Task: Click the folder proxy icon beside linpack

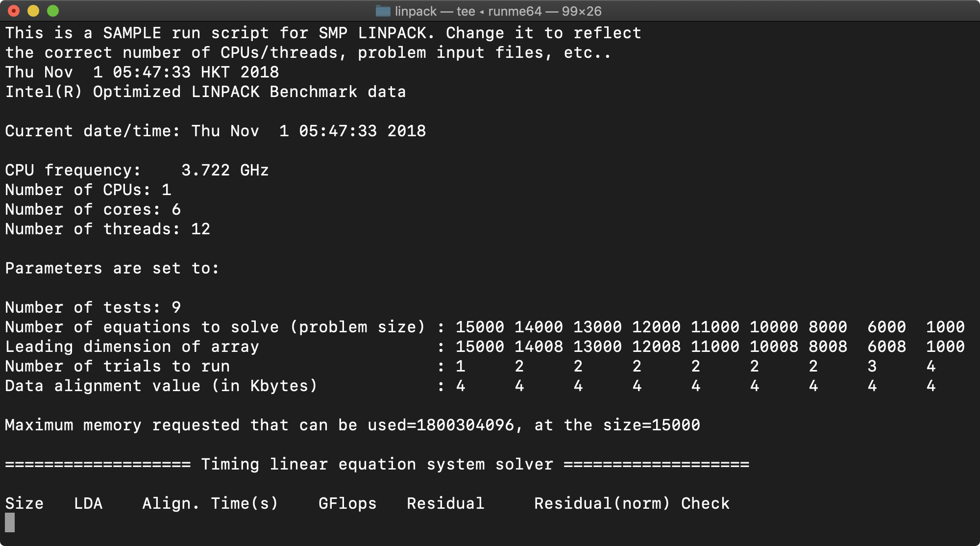Action: pos(383,11)
